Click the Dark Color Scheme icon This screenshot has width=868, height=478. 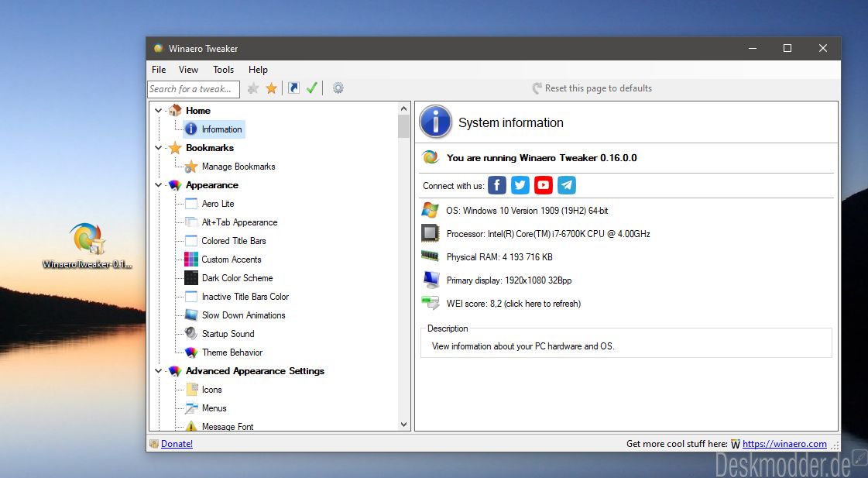pyautogui.click(x=191, y=278)
